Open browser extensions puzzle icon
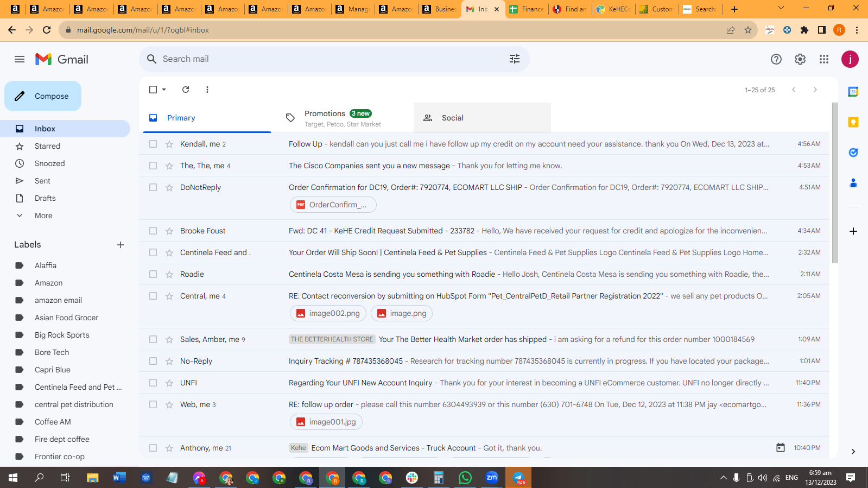This screenshot has width=868, height=488. click(x=804, y=30)
